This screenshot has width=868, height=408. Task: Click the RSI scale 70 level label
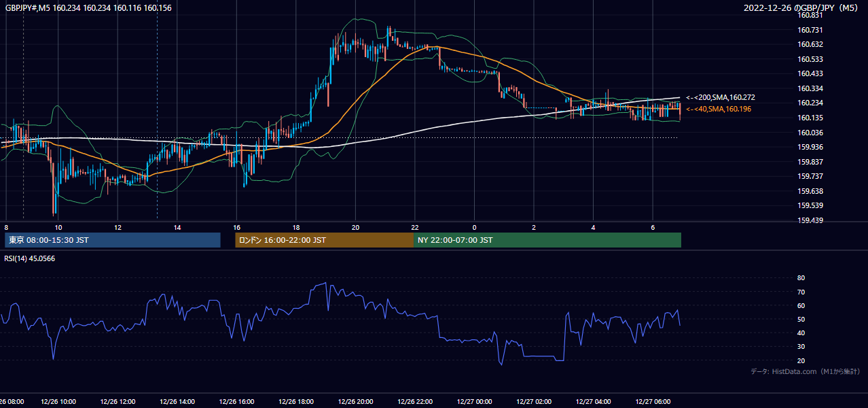(x=801, y=292)
